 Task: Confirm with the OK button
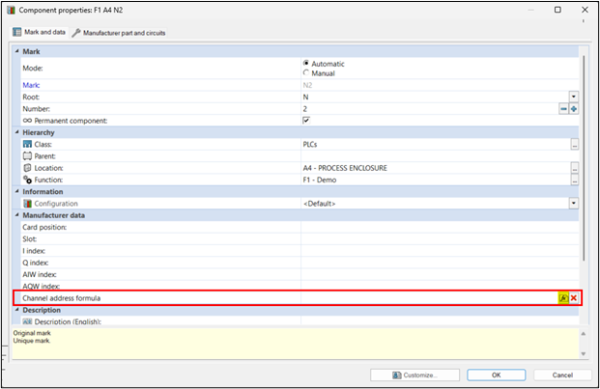[496, 375]
